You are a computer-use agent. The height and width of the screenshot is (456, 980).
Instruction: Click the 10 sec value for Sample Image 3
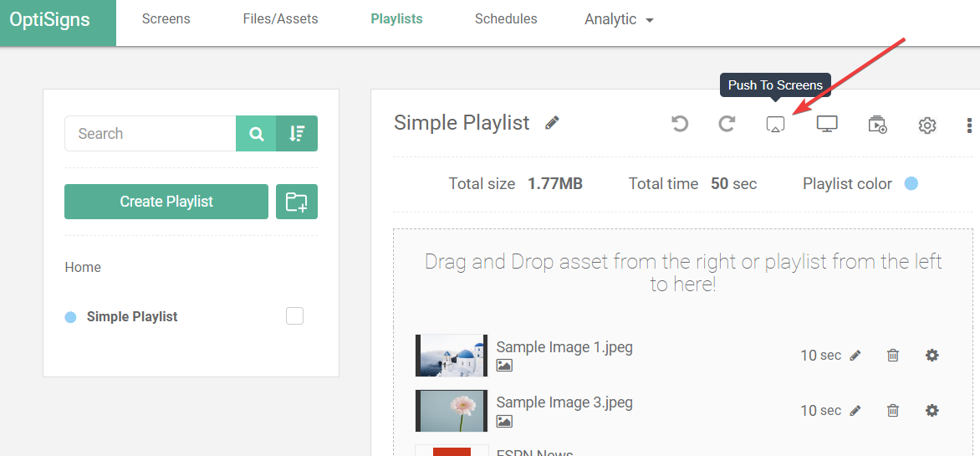point(820,410)
